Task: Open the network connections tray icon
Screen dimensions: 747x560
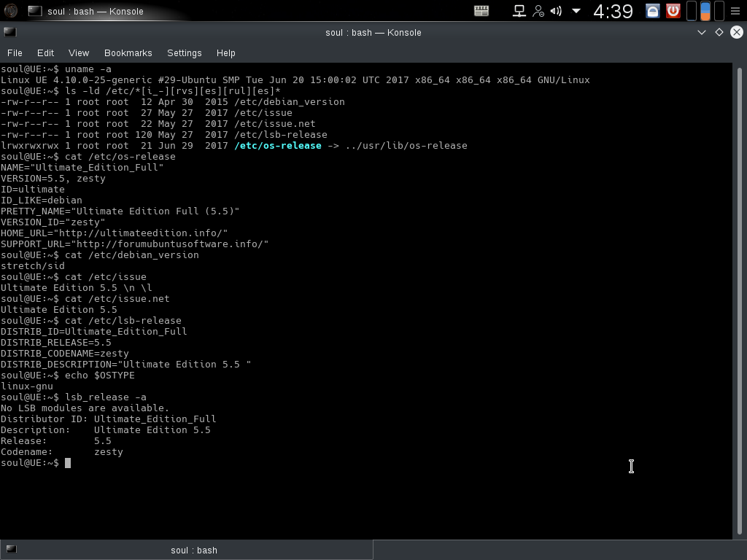Action: (519, 10)
